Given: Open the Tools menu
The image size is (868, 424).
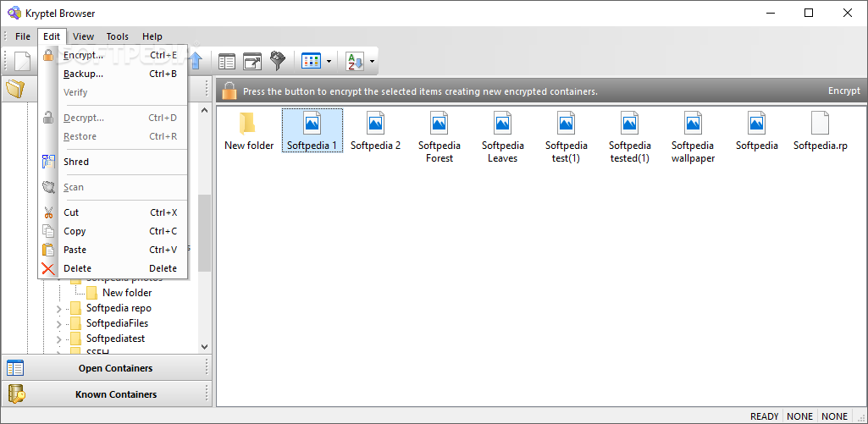Looking at the screenshot, I should (x=118, y=36).
